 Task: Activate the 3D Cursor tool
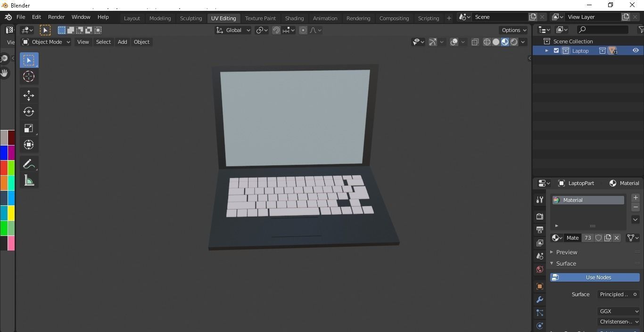point(29,76)
